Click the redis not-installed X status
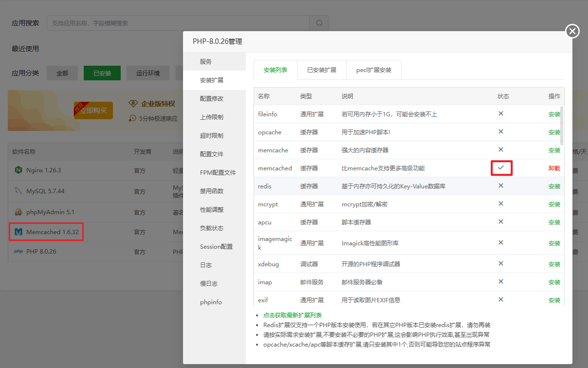Image resolution: width=588 pixels, height=368 pixels. [501, 186]
